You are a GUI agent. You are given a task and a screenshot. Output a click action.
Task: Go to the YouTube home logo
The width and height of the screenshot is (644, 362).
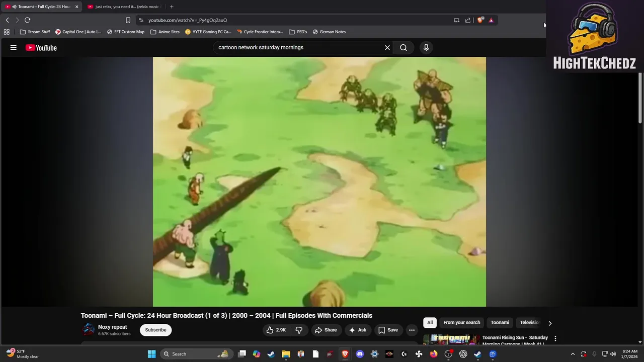pyautogui.click(x=41, y=48)
